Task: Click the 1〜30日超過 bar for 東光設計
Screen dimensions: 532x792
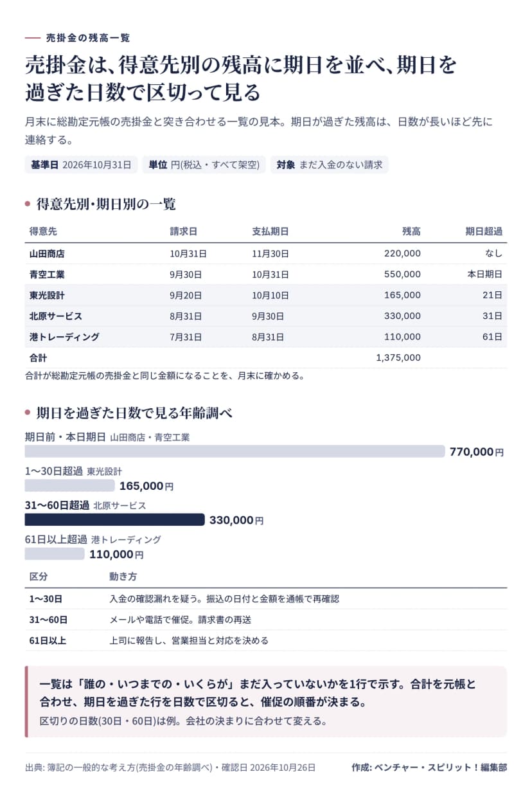Action: coord(69,485)
